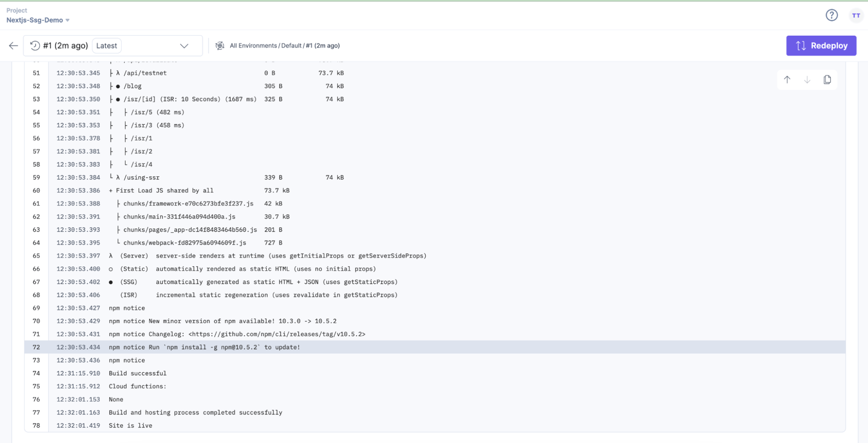The image size is (868, 443).
Task: Click the '#1 (2m ago)' breadcrumb entry
Action: tap(323, 45)
